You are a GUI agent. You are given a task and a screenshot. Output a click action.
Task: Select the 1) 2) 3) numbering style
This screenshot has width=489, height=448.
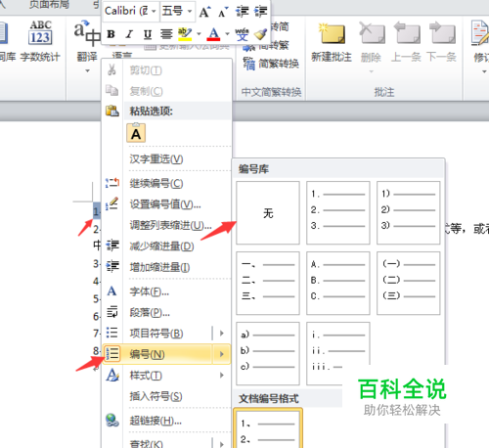coord(409,213)
